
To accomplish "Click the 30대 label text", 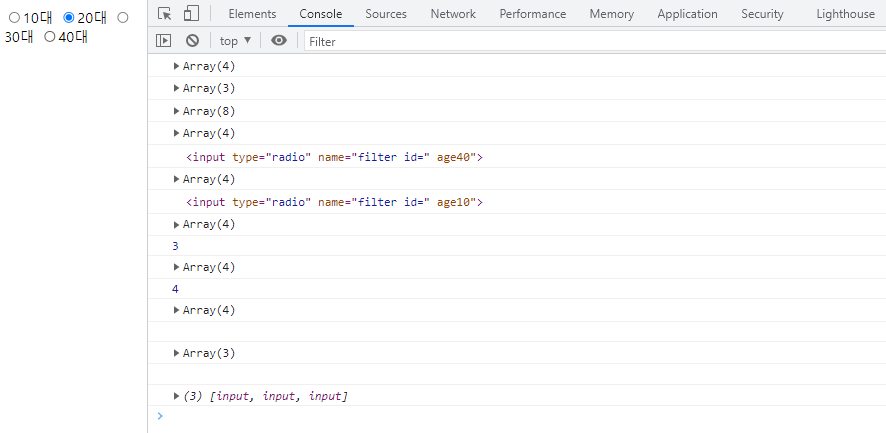I will click(19, 37).
